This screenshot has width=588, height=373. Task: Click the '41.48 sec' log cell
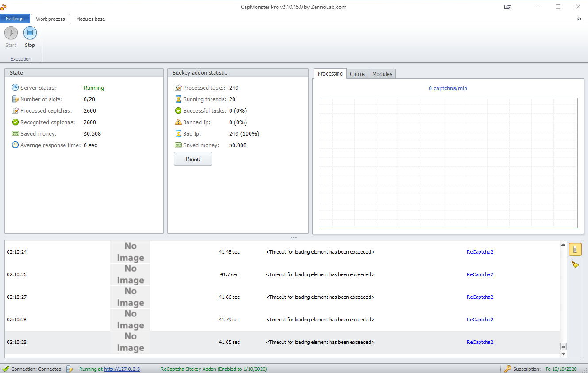coord(229,252)
